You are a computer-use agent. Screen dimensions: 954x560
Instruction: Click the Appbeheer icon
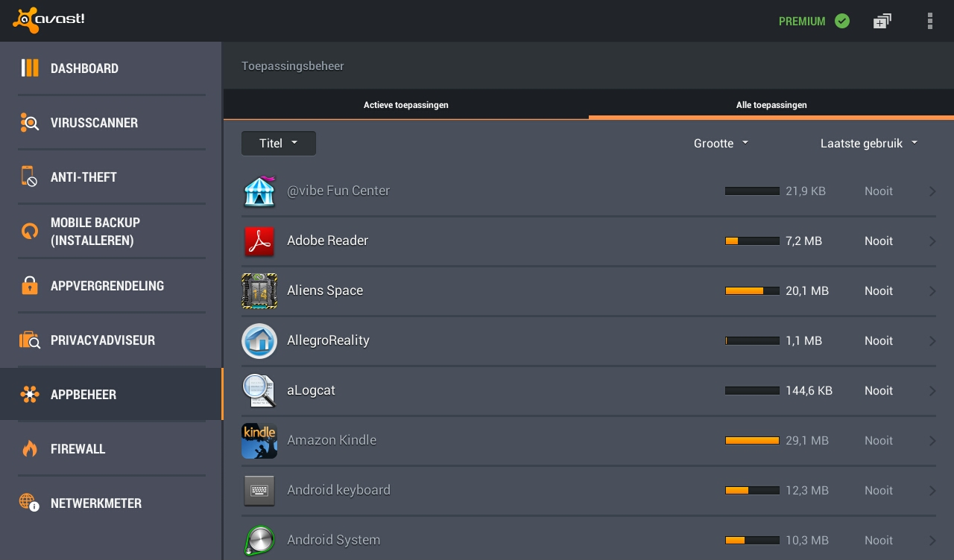pyautogui.click(x=30, y=395)
